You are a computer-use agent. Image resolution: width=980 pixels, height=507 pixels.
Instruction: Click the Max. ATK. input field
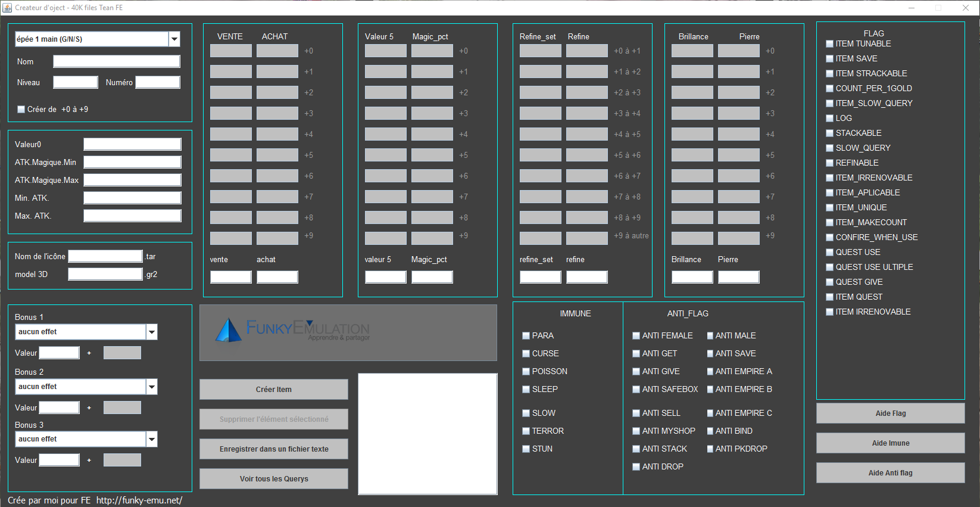pos(132,216)
